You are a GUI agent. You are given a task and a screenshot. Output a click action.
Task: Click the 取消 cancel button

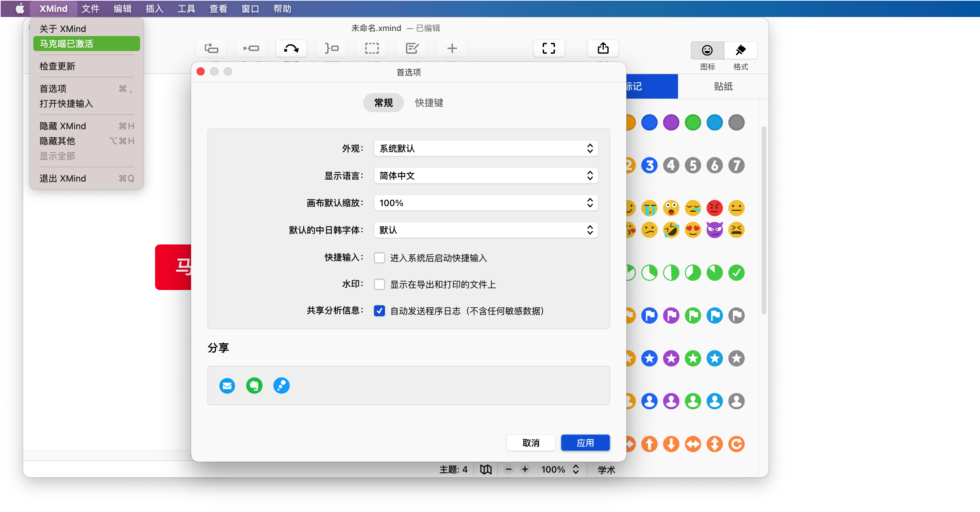(531, 442)
